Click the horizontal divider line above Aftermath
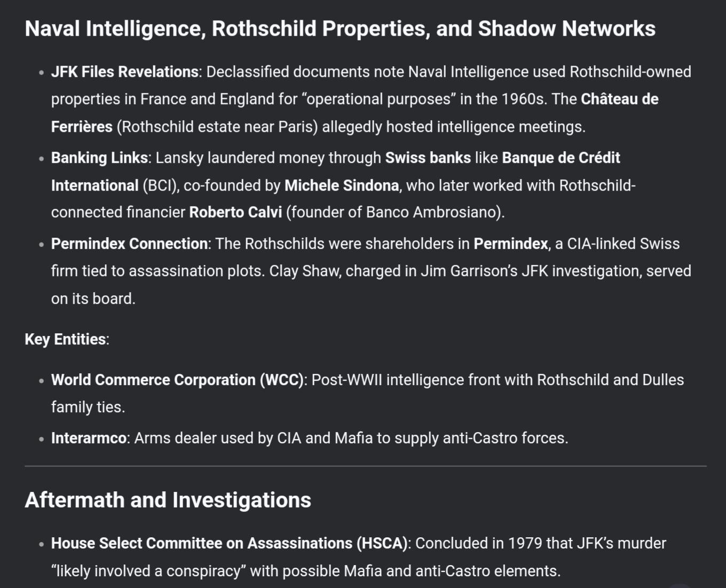This screenshot has width=726, height=588. tap(365, 466)
